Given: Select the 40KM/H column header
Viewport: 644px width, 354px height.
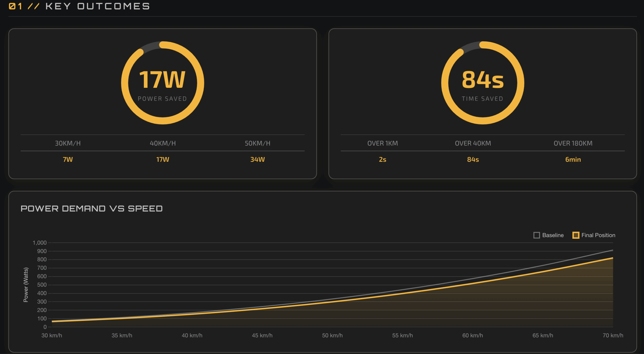Looking at the screenshot, I should [x=163, y=143].
